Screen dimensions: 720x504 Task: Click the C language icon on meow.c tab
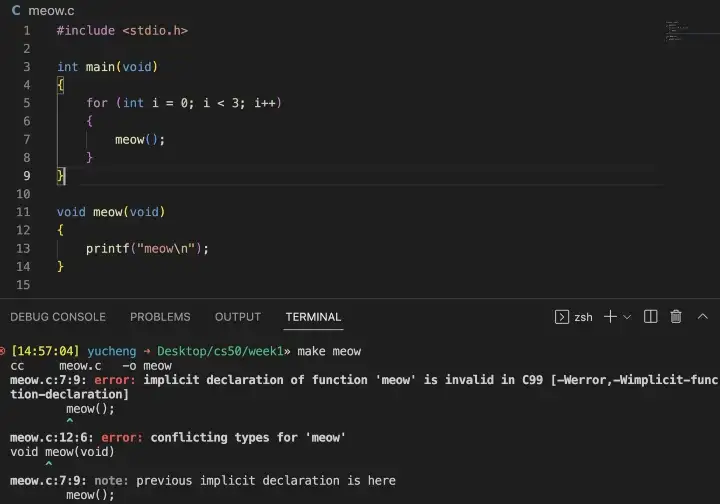16,11
